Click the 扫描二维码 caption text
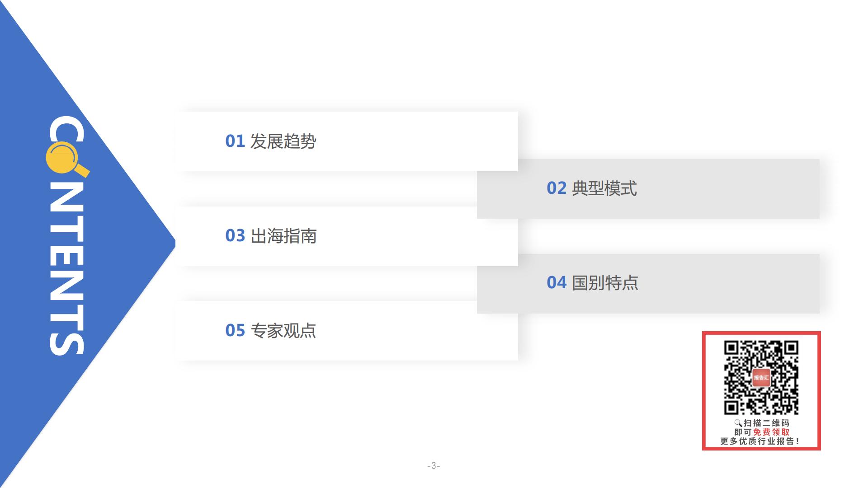This screenshot has width=868, height=488. point(766,423)
